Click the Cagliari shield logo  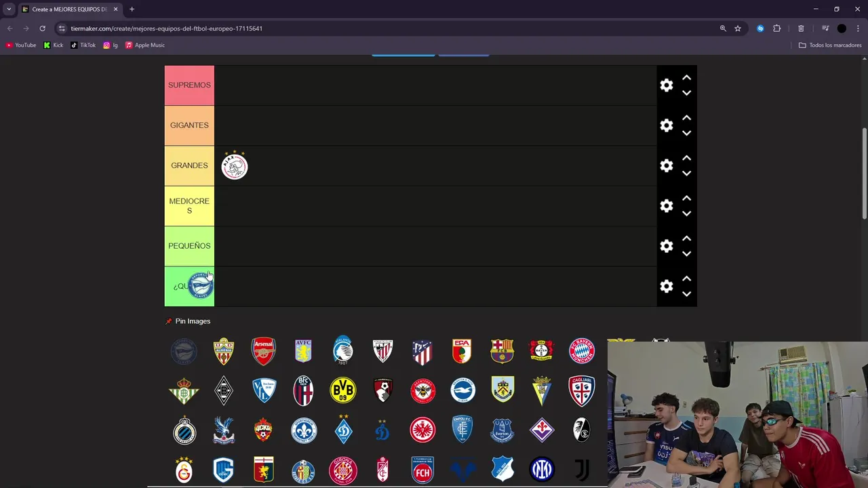pos(581,391)
